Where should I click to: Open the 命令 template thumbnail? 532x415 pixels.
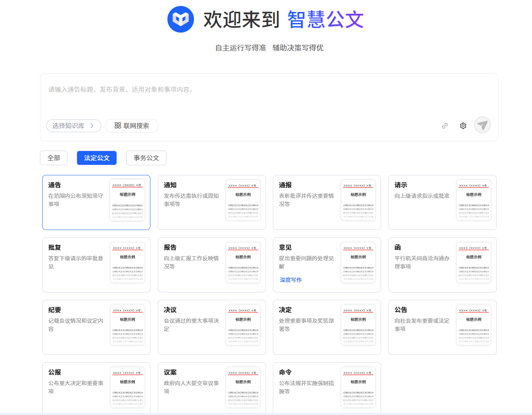tap(358, 387)
